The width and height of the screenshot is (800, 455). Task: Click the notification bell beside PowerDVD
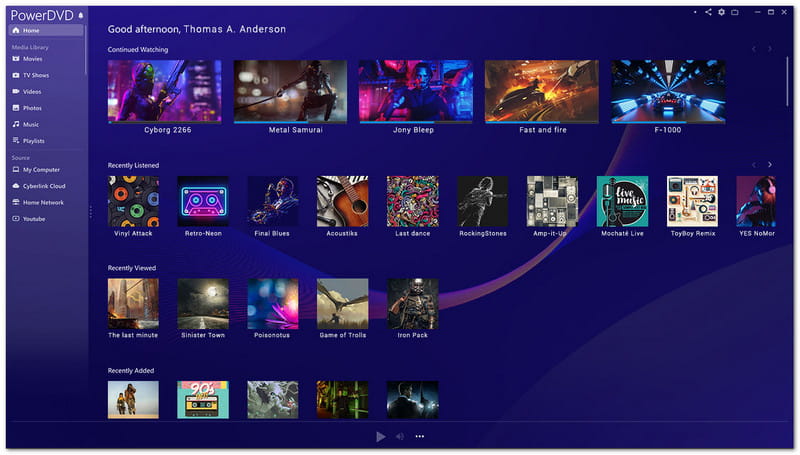point(80,16)
